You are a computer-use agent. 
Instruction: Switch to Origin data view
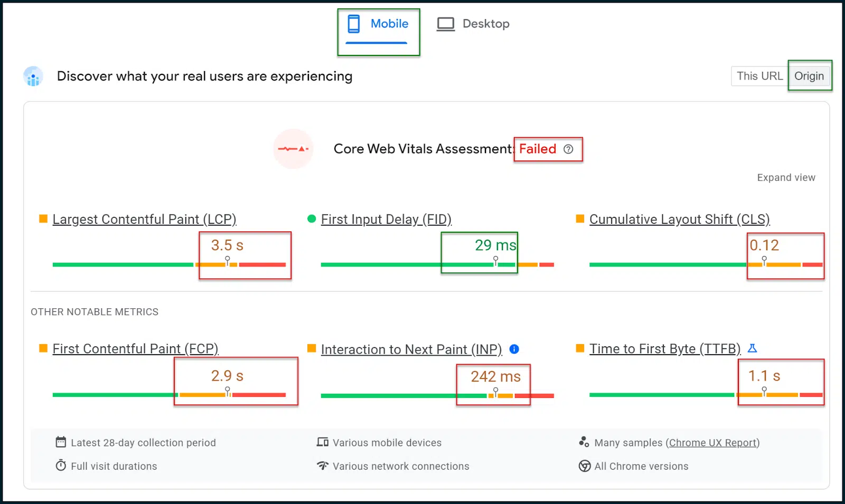[809, 76]
